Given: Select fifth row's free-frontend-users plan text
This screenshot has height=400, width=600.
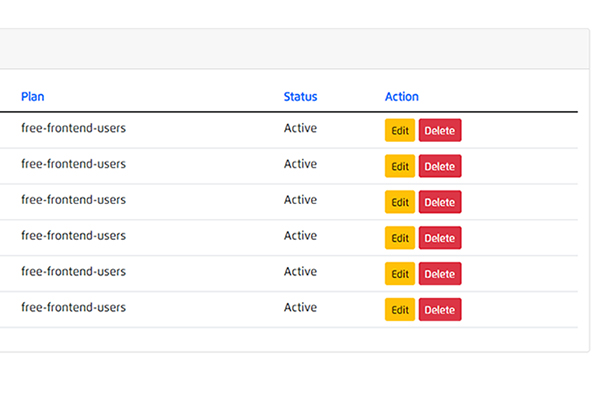Looking at the screenshot, I should pos(73,271).
